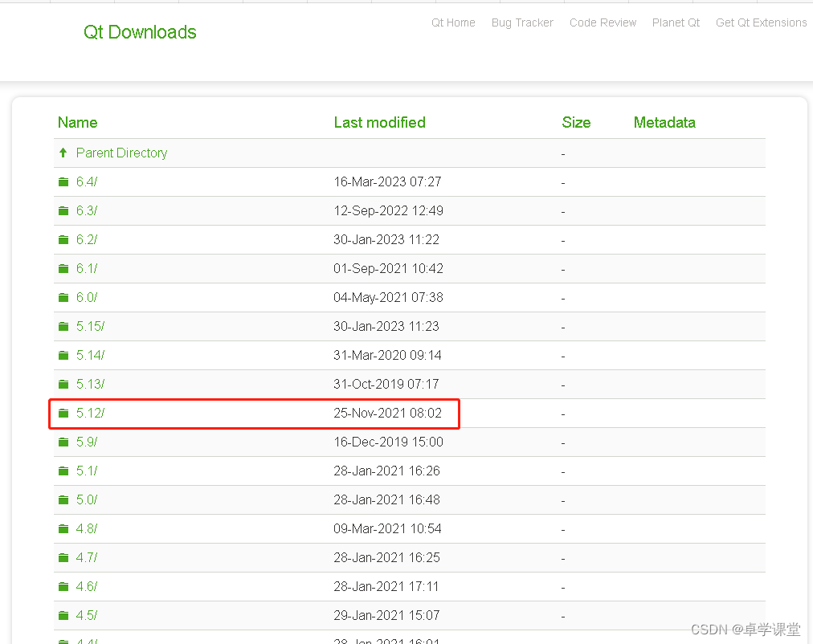Open the 5.15/ directory link
This screenshot has height=644, width=813.
(90, 326)
